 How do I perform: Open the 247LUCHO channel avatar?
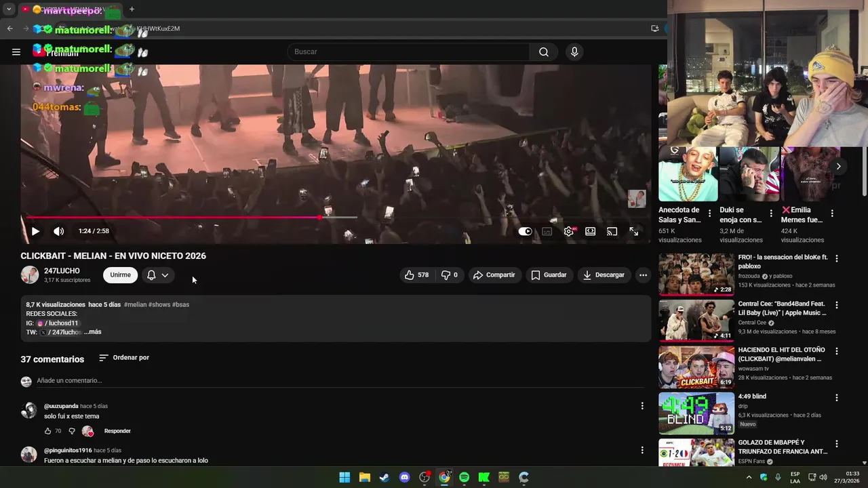point(29,274)
